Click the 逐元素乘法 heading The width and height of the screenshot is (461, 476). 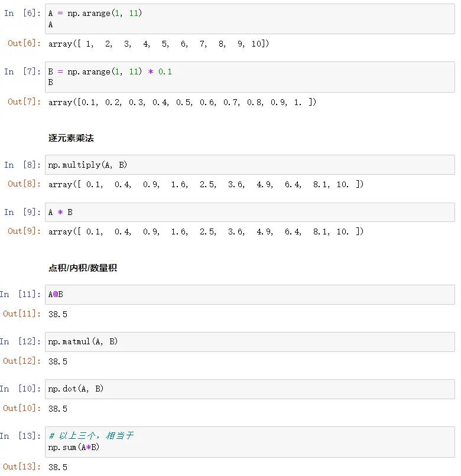click(x=71, y=138)
